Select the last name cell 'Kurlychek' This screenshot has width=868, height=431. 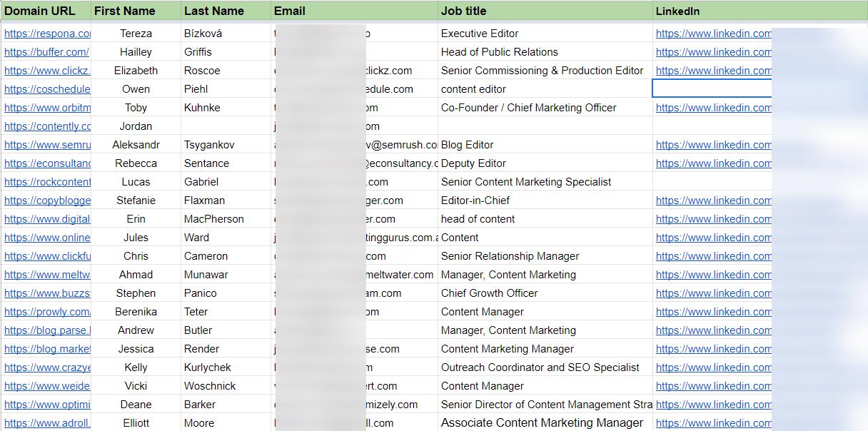click(226, 367)
